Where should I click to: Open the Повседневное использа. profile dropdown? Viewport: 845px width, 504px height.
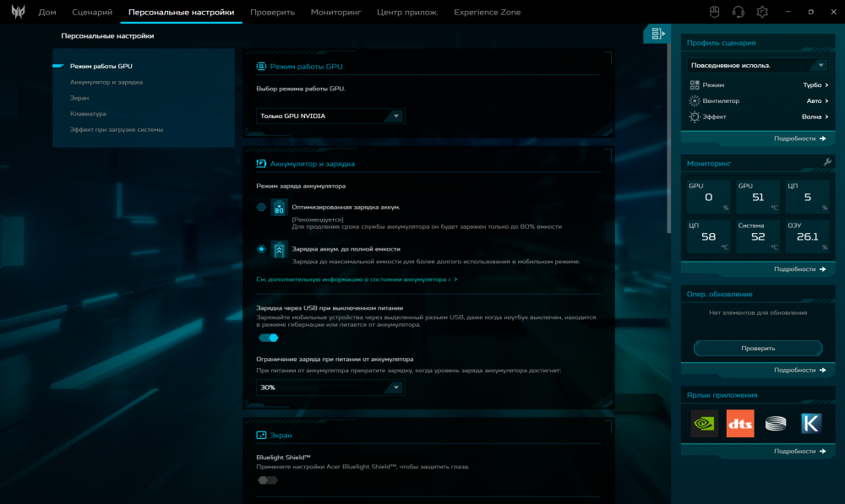pyautogui.click(x=758, y=65)
